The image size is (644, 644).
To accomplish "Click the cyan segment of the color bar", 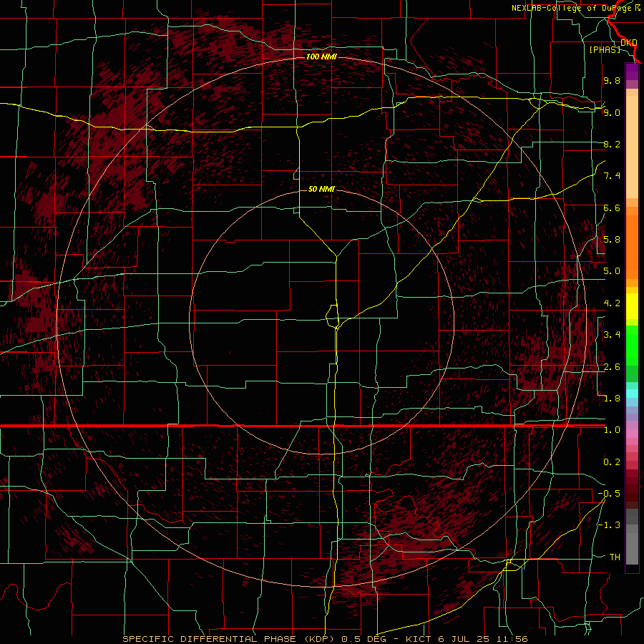I will click(x=632, y=394).
